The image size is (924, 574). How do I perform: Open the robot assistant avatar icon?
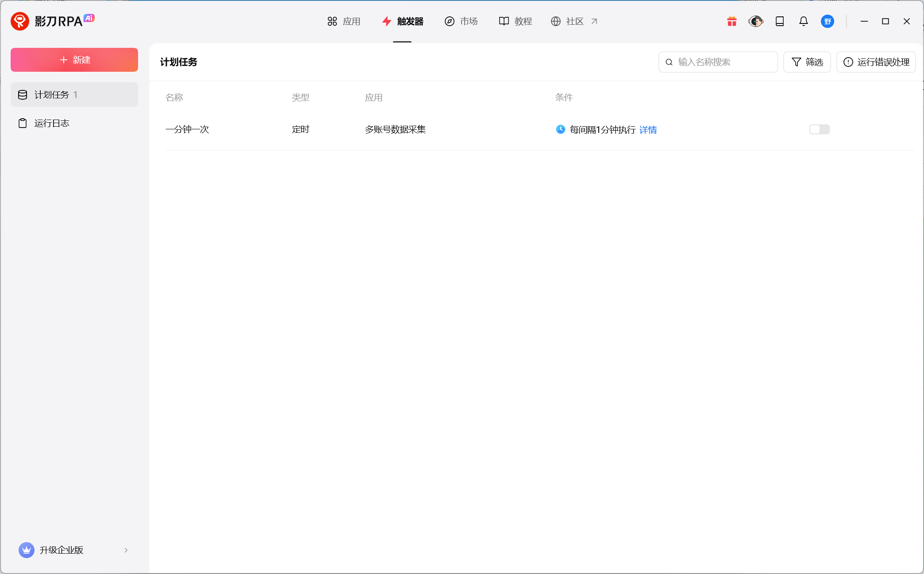(755, 21)
